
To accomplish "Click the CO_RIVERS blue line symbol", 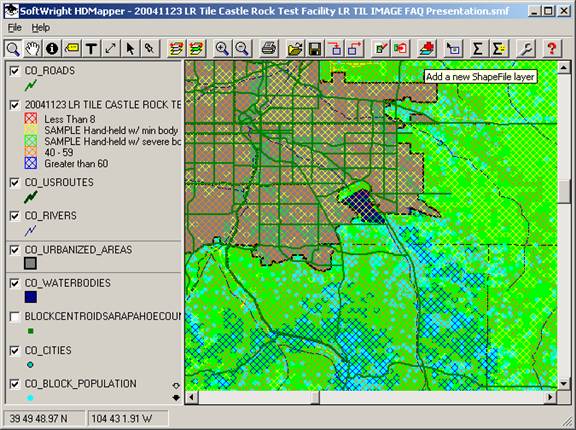I will tap(30, 231).
